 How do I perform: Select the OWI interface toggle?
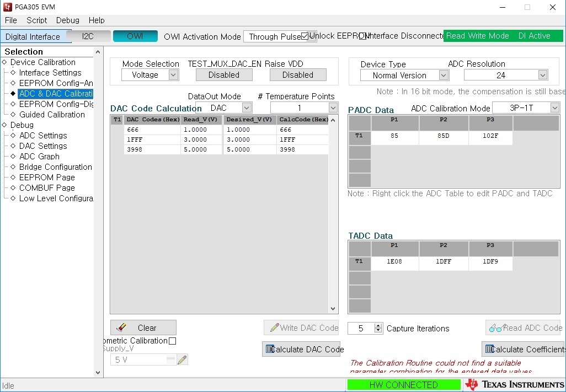(x=135, y=36)
